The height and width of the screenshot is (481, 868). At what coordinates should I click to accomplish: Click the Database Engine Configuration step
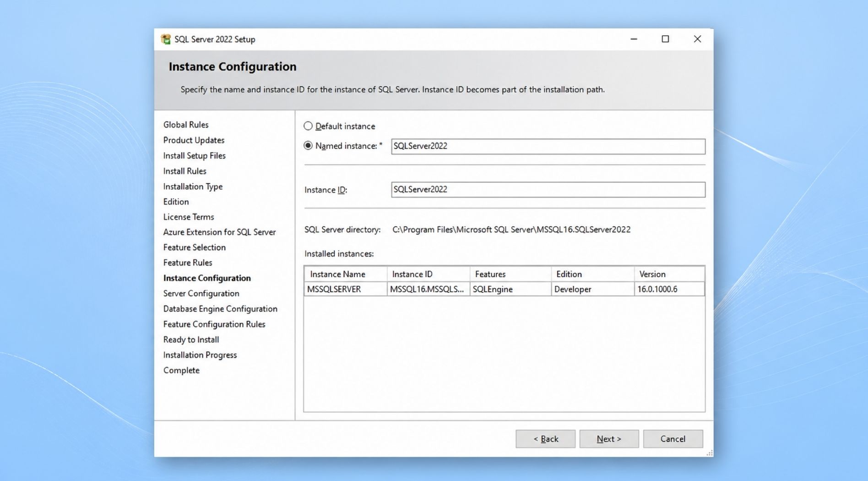tap(220, 309)
